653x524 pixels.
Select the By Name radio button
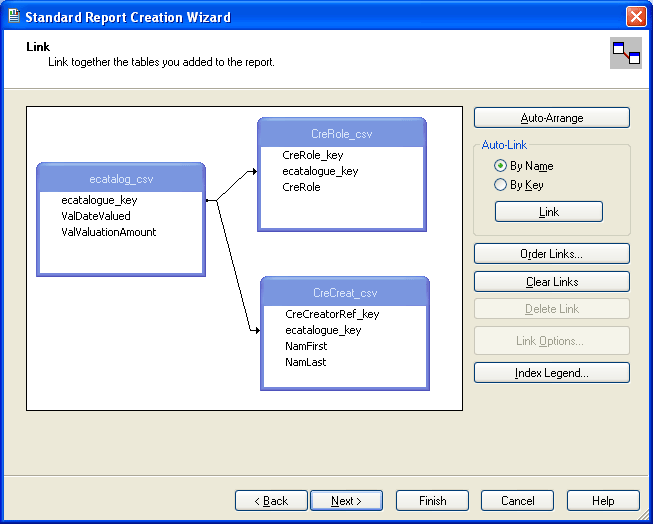click(x=500, y=166)
